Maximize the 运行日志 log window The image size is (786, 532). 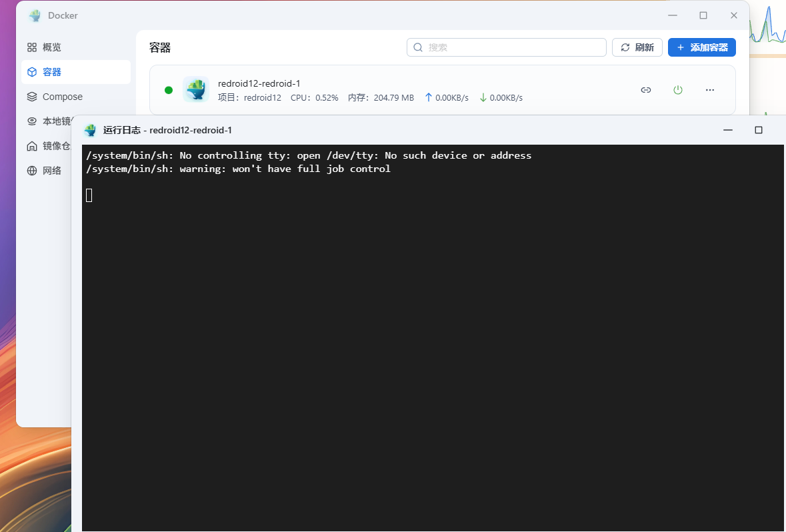pyautogui.click(x=759, y=130)
